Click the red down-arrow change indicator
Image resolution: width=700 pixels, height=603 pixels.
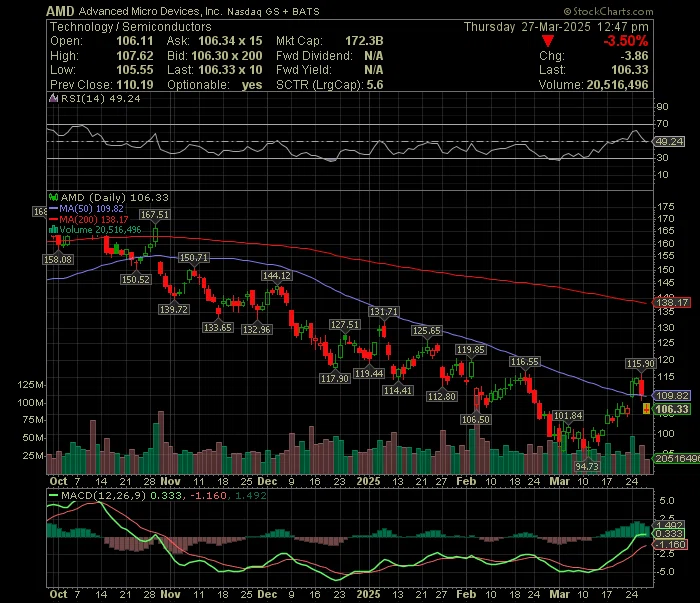pos(548,42)
